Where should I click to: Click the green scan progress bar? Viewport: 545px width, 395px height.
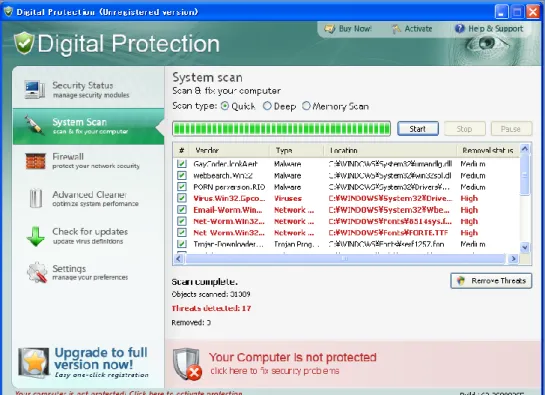[282, 129]
